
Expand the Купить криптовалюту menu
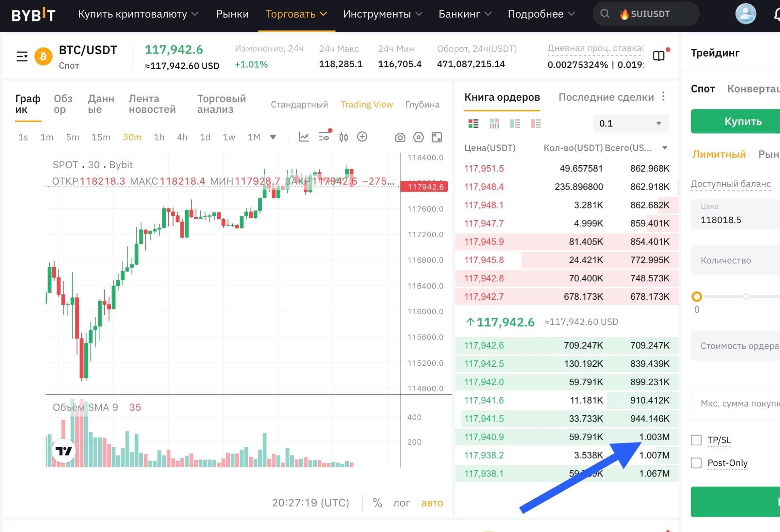[x=139, y=14]
